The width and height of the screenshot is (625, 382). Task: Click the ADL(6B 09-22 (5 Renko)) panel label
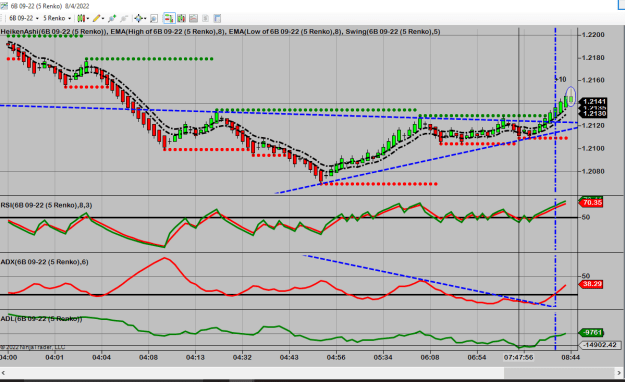pyautogui.click(x=41, y=319)
